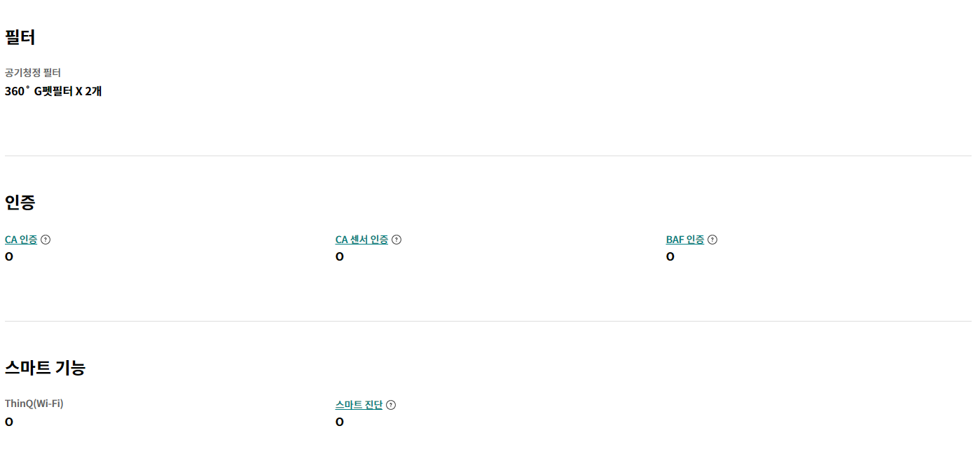Follow the CA 센서 인증 link
This screenshot has height=475, width=980.
(361, 240)
